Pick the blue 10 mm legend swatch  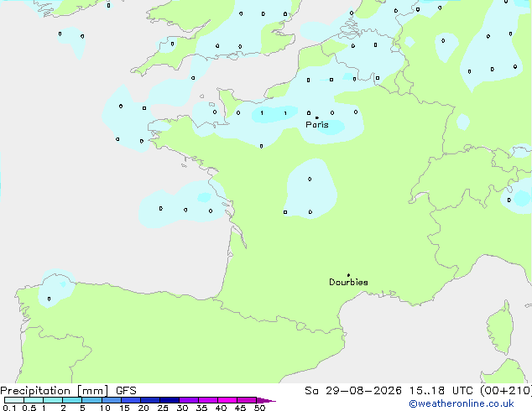(112, 400)
